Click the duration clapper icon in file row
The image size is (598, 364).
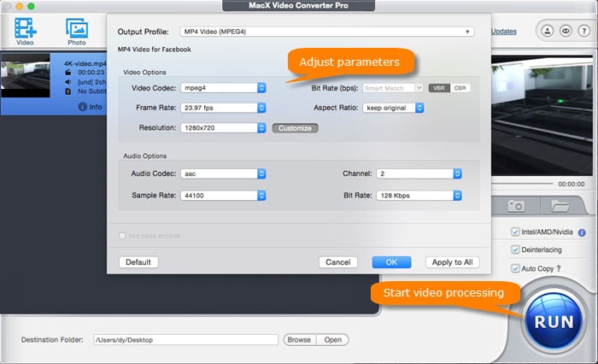pos(67,73)
